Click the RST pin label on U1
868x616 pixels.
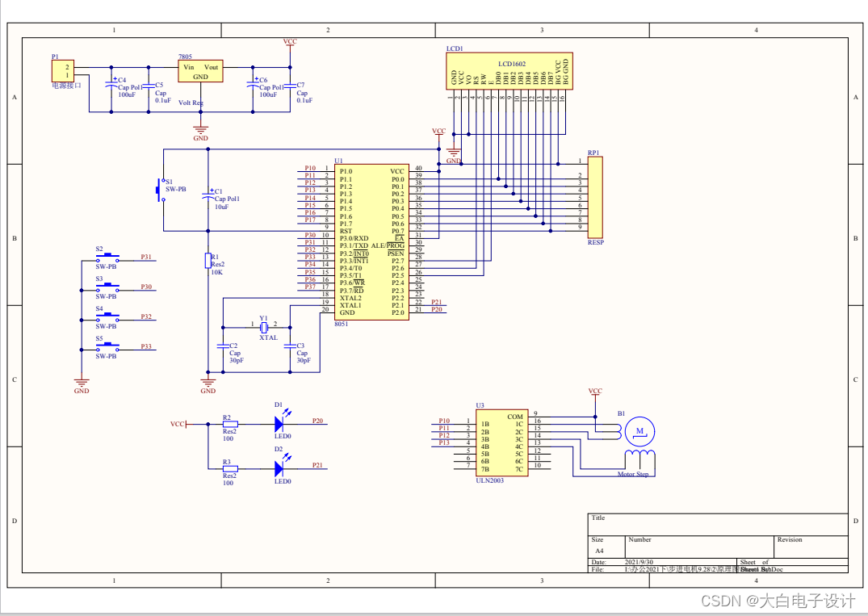coord(346,231)
